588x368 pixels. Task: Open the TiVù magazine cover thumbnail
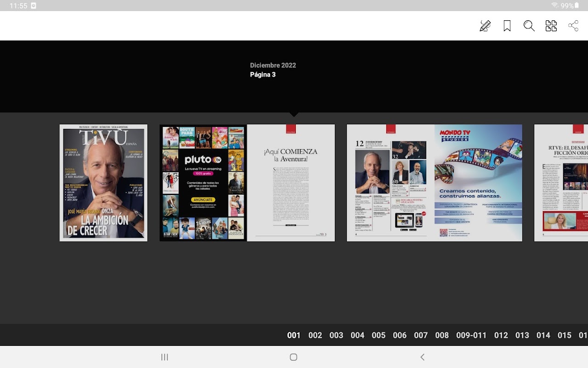point(103,183)
